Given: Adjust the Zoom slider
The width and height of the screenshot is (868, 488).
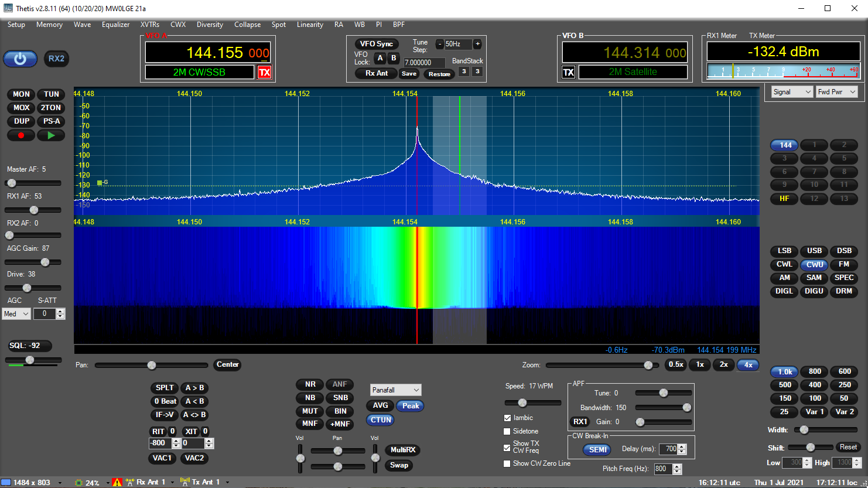Looking at the screenshot, I should (648, 364).
